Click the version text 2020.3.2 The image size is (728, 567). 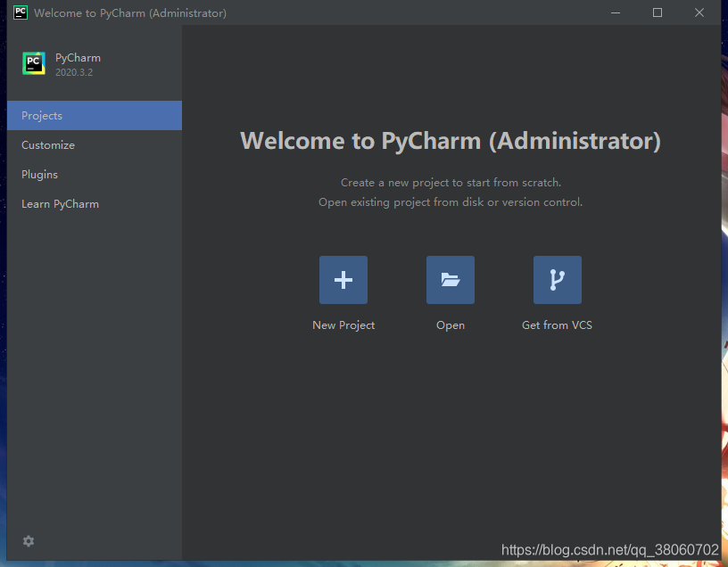(x=74, y=72)
